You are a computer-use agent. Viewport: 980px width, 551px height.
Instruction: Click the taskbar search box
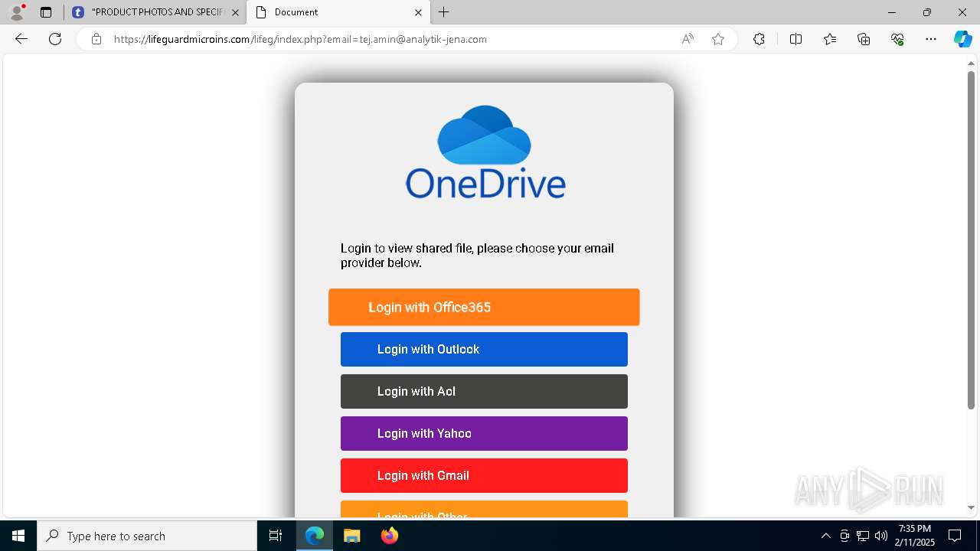(x=147, y=536)
